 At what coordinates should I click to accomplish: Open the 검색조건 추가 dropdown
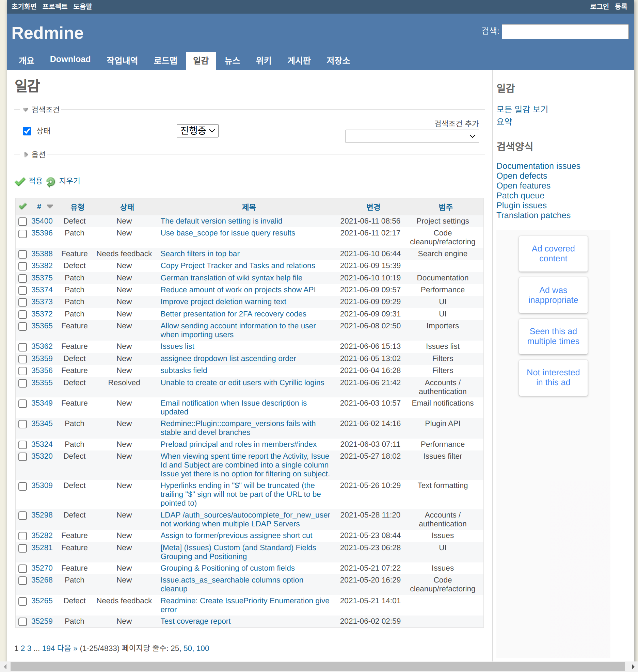(412, 136)
